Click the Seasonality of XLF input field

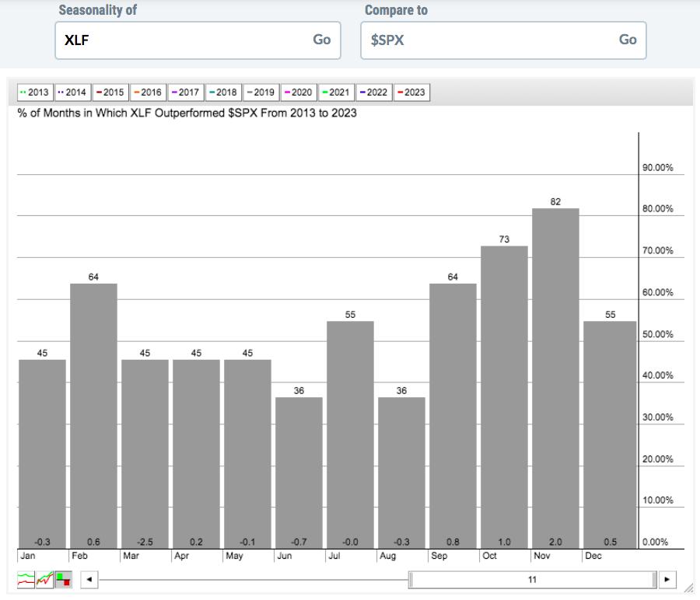pyautogui.click(x=183, y=40)
